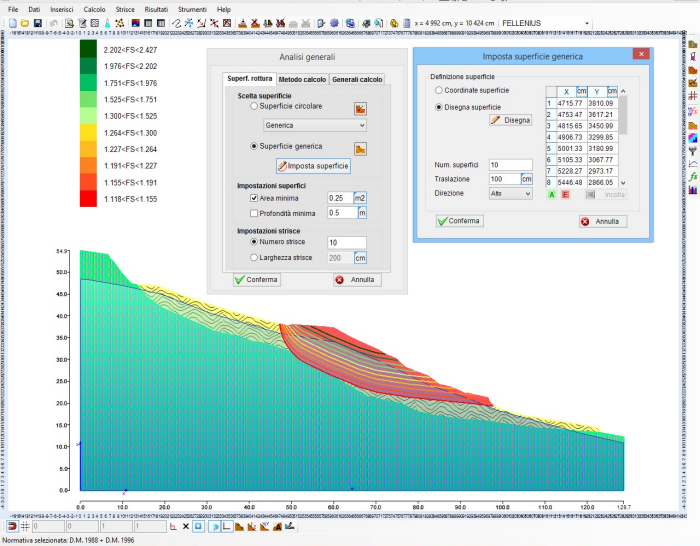Open the Calcolo menu
Viewport: 700px width, 546px height.
click(94, 9)
